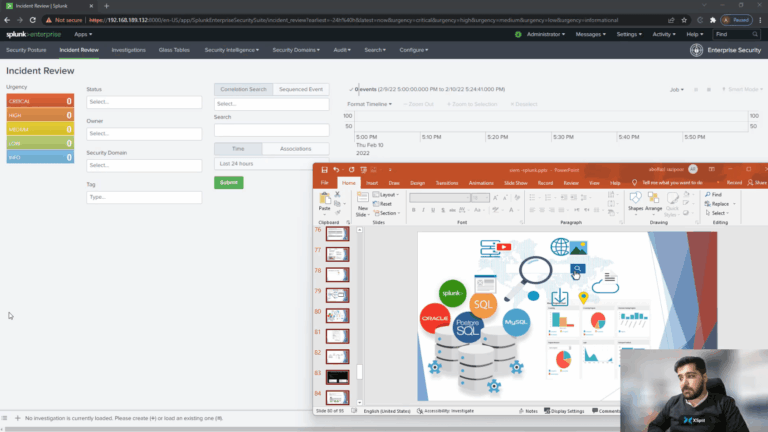Expand Security Intelligence menu in Splunk
768x432 pixels.
tap(232, 50)
